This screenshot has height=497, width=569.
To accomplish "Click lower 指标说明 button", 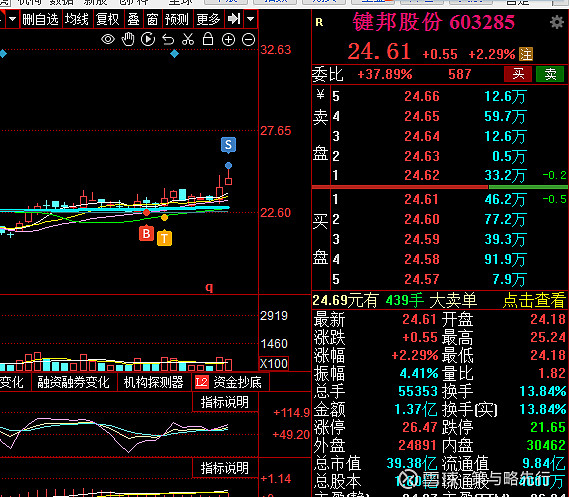I will click(225, 468).
